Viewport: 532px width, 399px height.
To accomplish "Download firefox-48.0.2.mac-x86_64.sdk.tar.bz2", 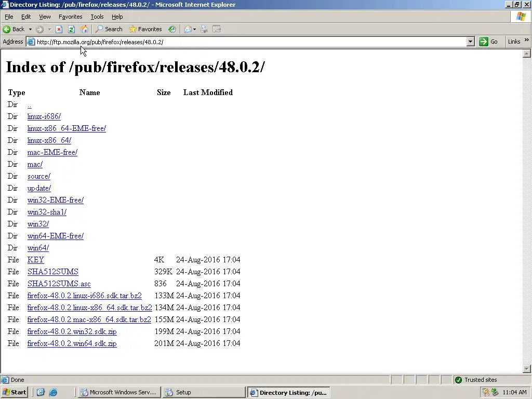I will click(89, 320).
